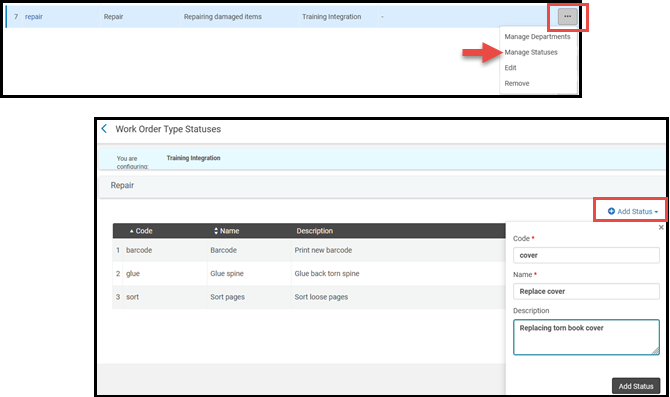The width and height of the screenshot is (670, 397).
Task: Grab the Description textarea resize handle
Action: point(655,351)
